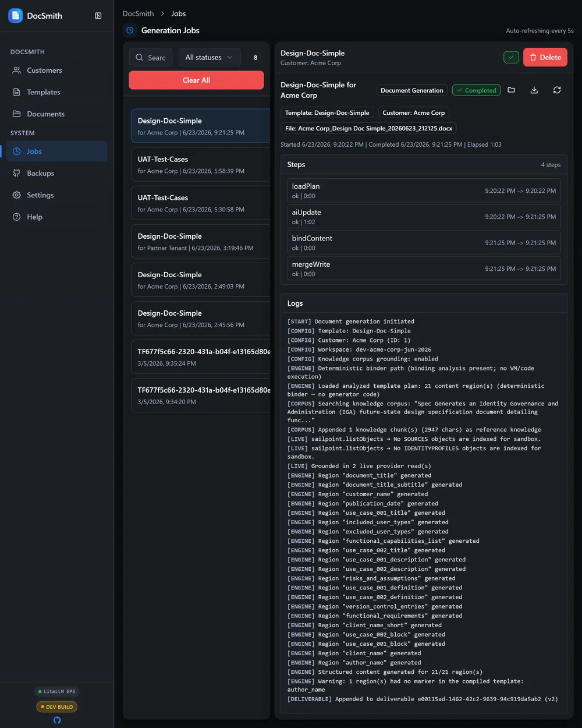Viewport: 582px width, 728px height.
Task: Click the Document Generation tag
Action: (x=412, y=90)
